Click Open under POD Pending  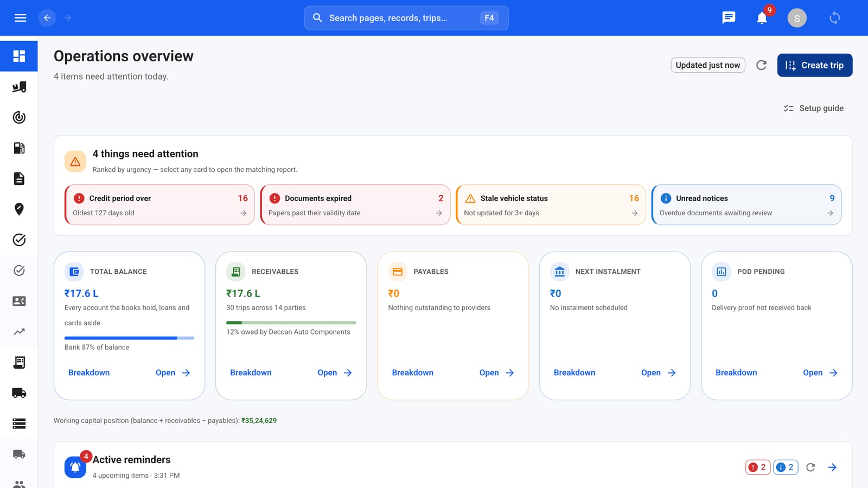coord(820,373)
